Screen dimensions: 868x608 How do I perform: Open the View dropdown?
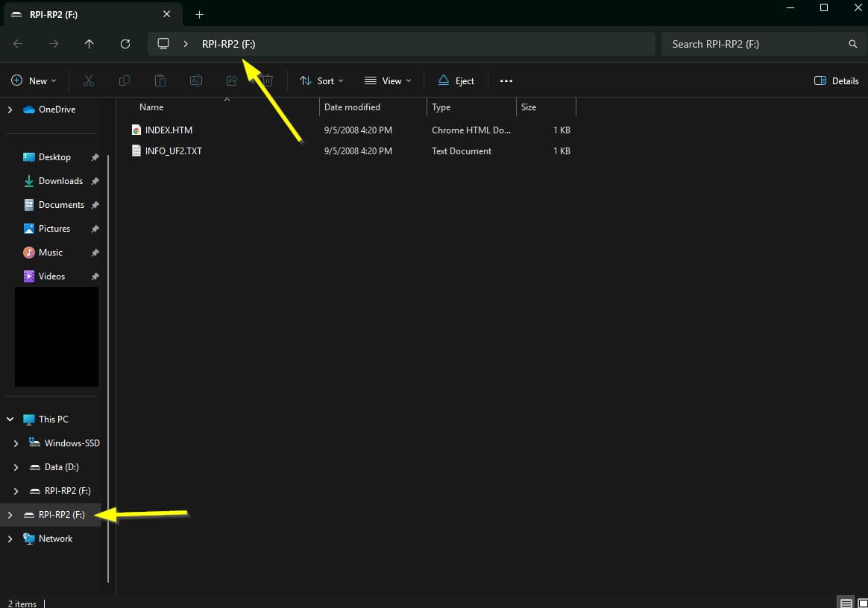pos(388,80)
